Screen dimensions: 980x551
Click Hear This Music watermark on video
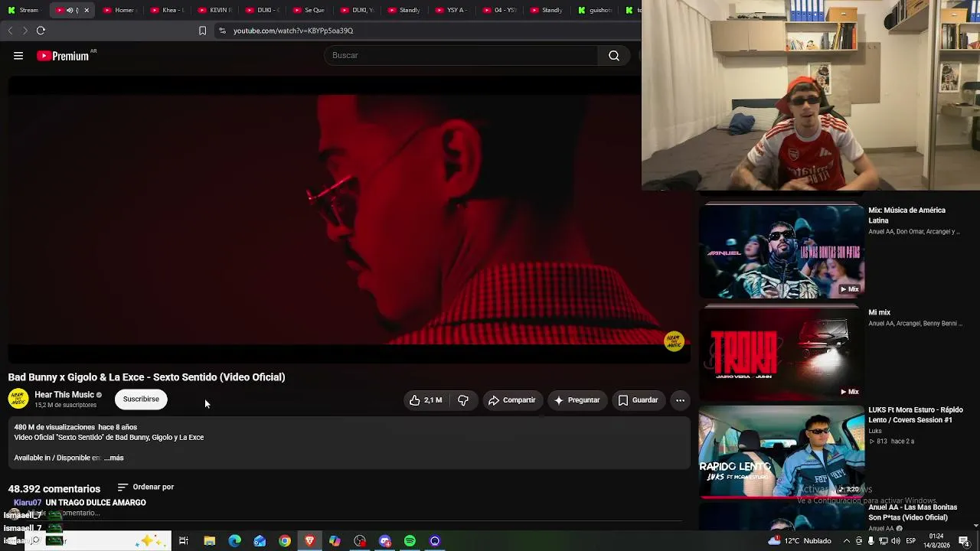pyautogui.click(x=674, y=341)
